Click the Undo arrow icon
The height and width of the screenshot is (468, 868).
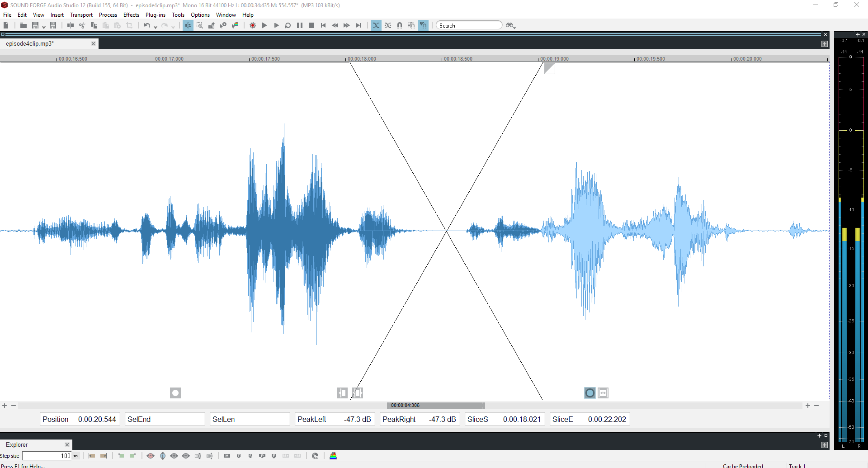146,25
